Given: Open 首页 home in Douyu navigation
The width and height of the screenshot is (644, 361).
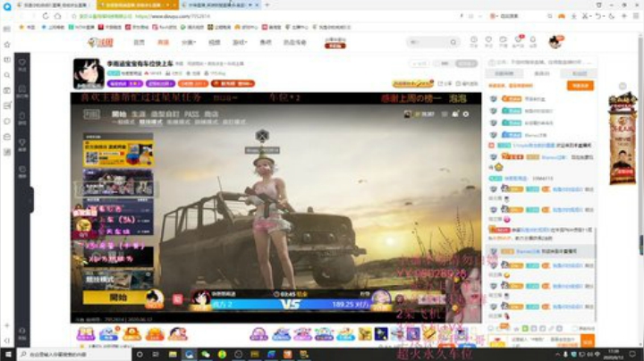Looking at the screenshot, I should click(x=140, y=42).
